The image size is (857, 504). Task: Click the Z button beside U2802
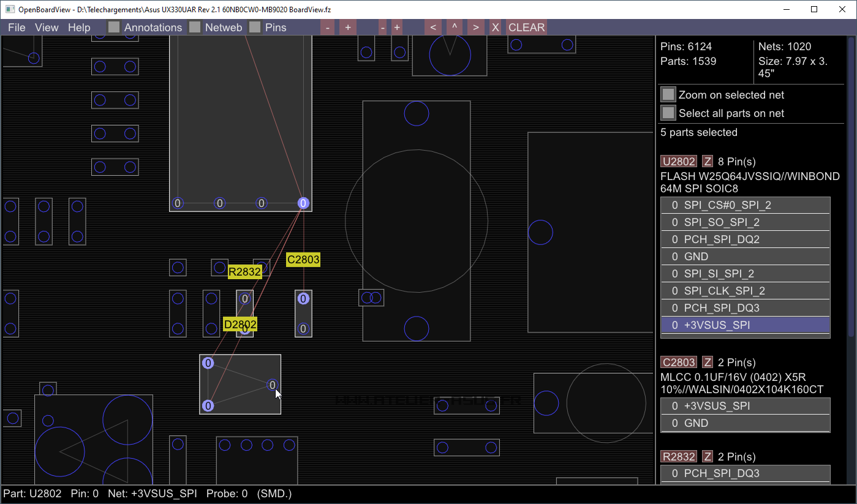(708, 162)
